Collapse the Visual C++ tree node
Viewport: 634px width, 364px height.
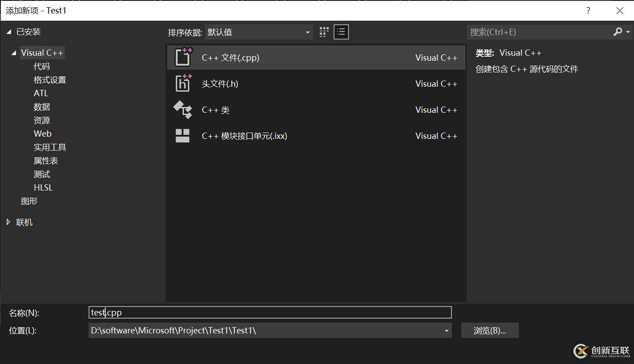(x=14, y=53)
